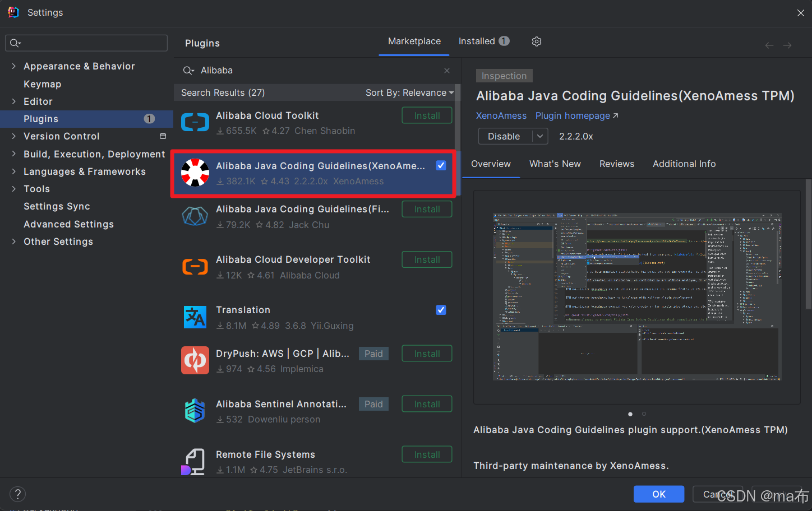Open the Plugin homepage link
This screenshot has height=511, width=812.
coord(577,115)
